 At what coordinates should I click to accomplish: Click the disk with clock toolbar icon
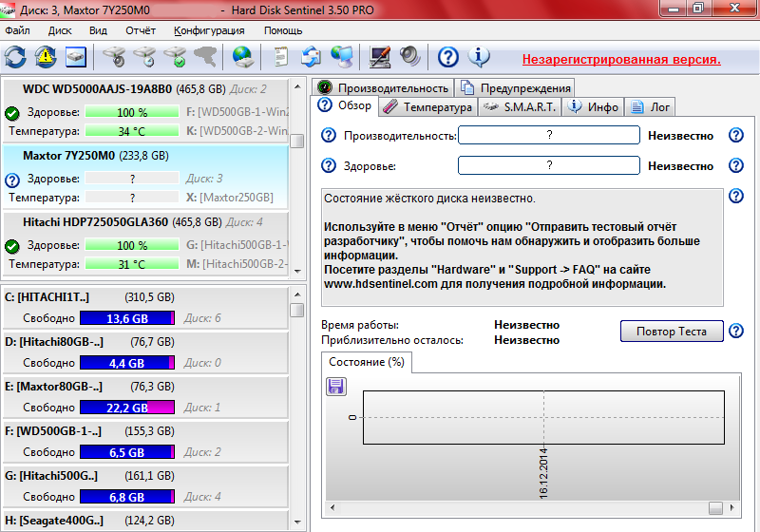tap(145, 58)
